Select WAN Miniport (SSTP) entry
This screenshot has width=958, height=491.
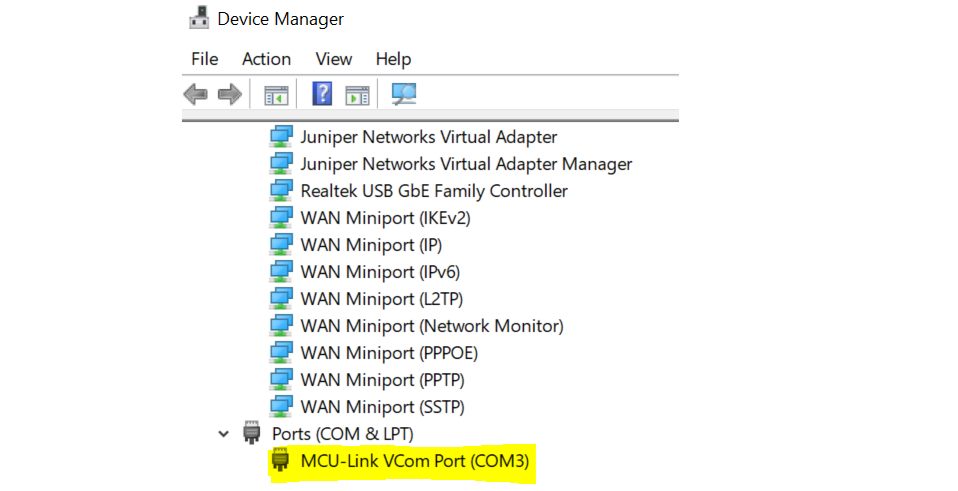click(382, 407)
